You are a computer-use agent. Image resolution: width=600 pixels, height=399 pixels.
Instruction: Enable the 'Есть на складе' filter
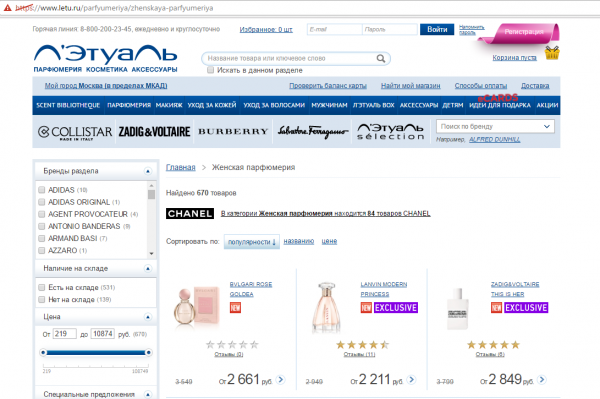(x=42, y=287)
